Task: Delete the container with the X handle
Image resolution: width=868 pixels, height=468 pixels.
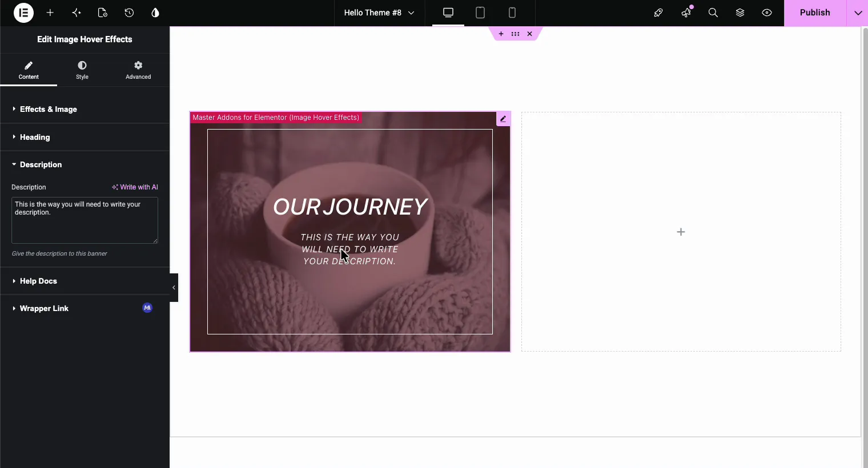Action: pyautogui.click(x=530, y=34)
